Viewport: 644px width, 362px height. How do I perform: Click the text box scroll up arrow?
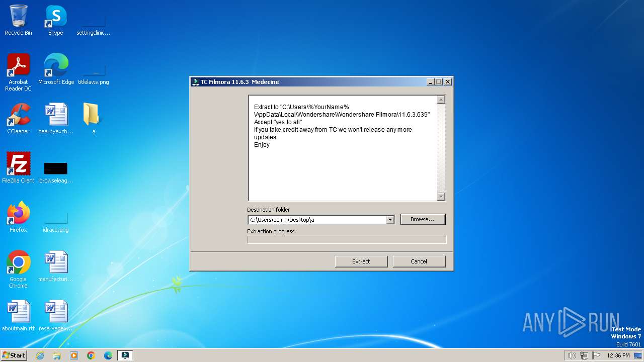[x=441, y=100]
